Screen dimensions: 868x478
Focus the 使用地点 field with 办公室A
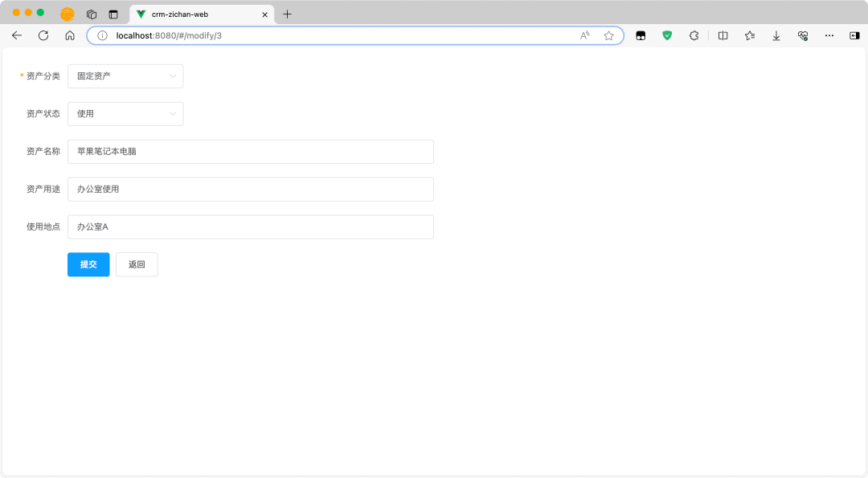[x=251, y=227]
